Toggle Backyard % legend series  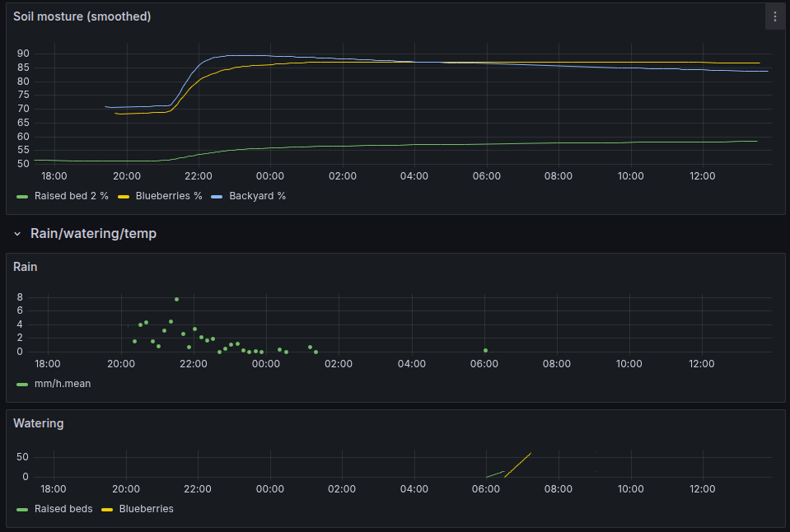tap(257, 196)
